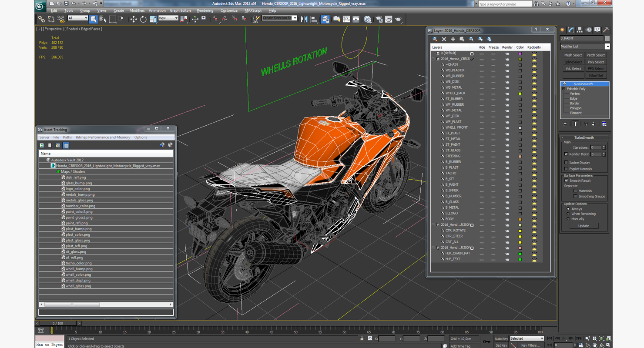Choose the Select and Scale tool
Image resolution: width=644 pixels, height=348 pixels.
pos(153,19)
